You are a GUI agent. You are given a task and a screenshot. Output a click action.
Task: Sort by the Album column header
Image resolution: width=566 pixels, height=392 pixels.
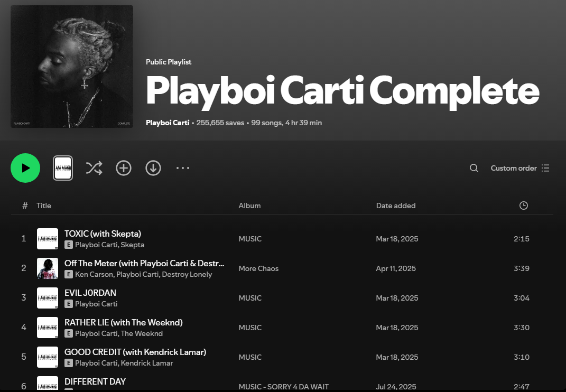[249, 206]
